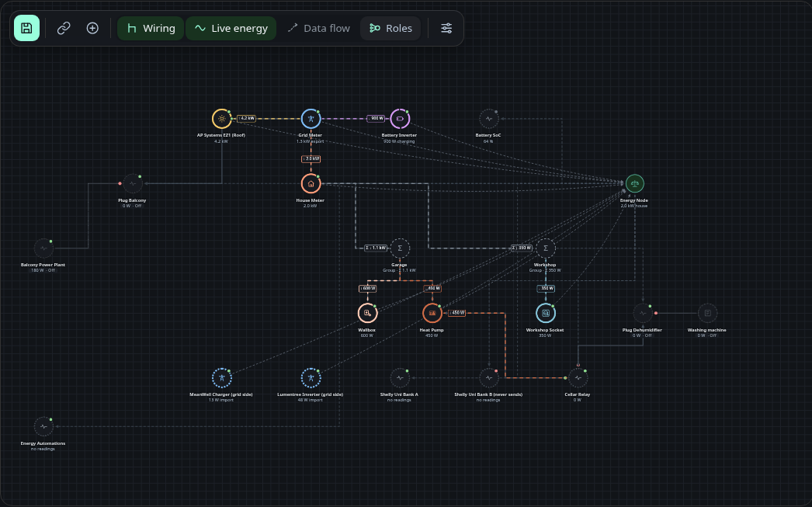
Task: Save the layout with the save icon
Action: pos(26,28)
